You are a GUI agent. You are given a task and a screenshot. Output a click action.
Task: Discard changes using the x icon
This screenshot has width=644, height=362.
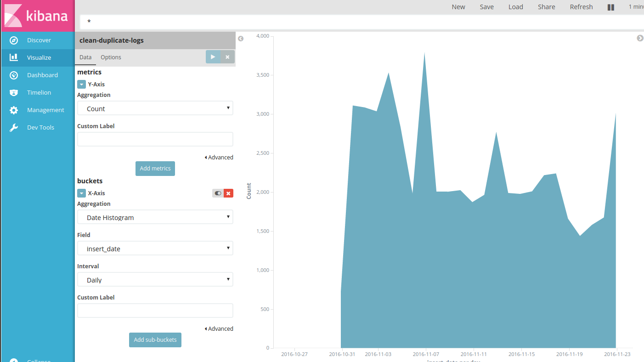(x=227, y=57)
